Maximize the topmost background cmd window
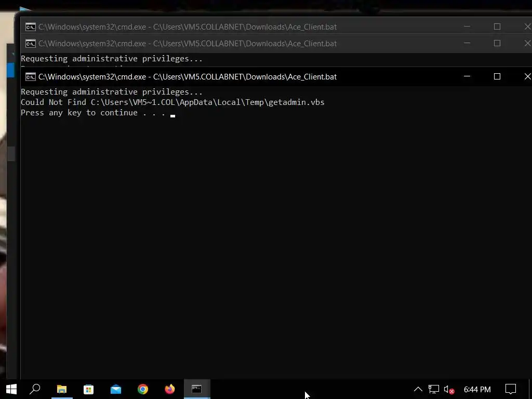Screen dimensions: 532x399 pyautogui.click(x=497, y=26)
